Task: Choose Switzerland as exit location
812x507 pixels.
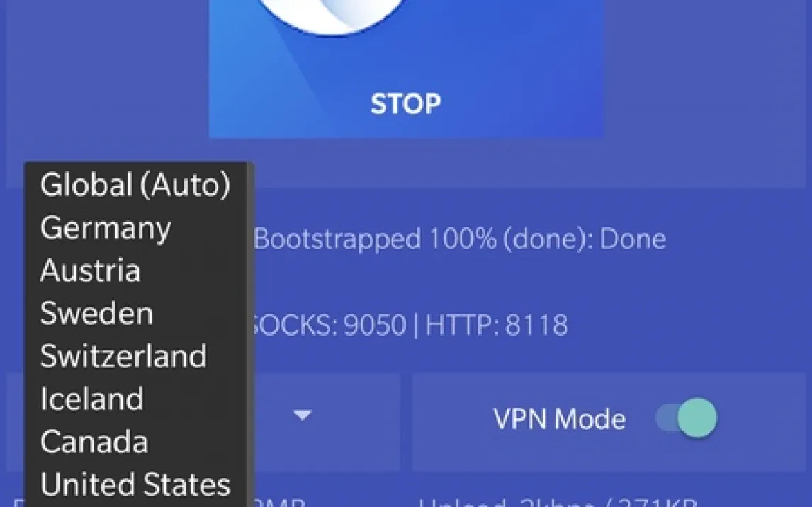Action: (124, 356)
